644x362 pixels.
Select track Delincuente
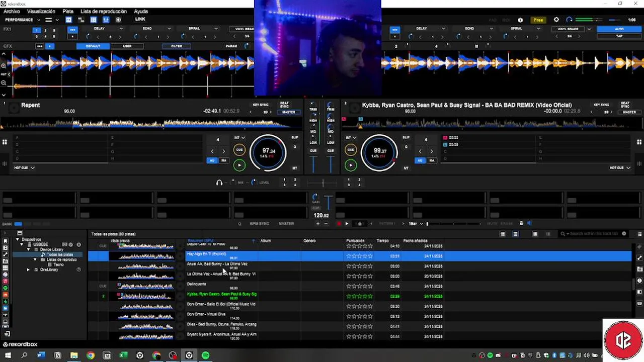pyautogui.click(x=197, y=284)
